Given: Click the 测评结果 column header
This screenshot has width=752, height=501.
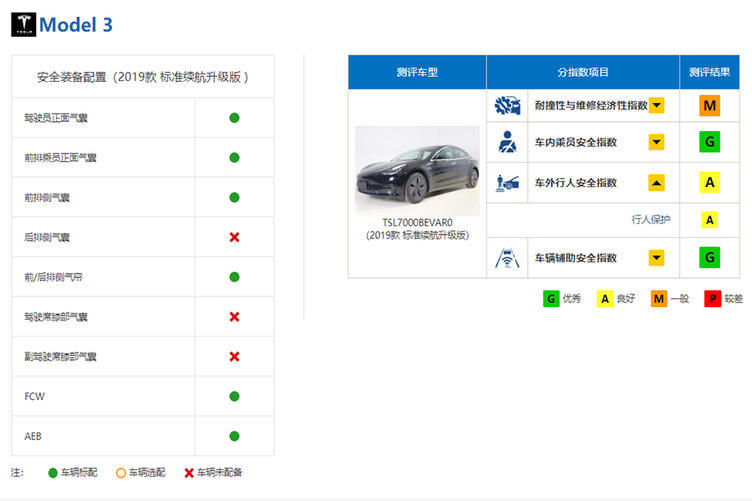Looking at the screenshot, I should pos(709,72).
